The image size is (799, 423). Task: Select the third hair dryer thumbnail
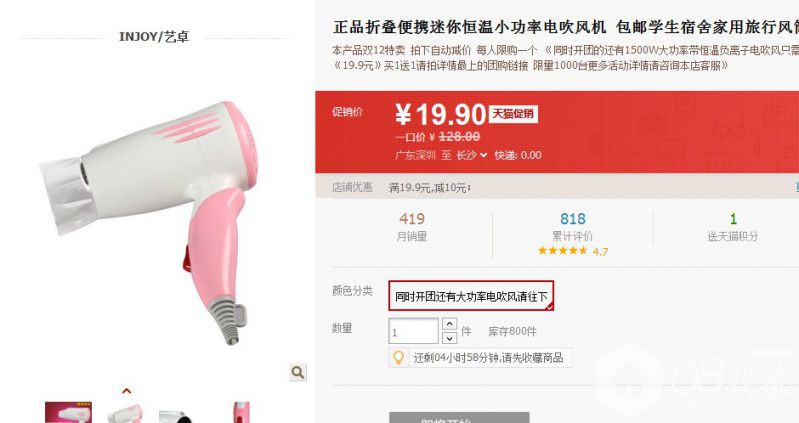(x=176, y=416)
